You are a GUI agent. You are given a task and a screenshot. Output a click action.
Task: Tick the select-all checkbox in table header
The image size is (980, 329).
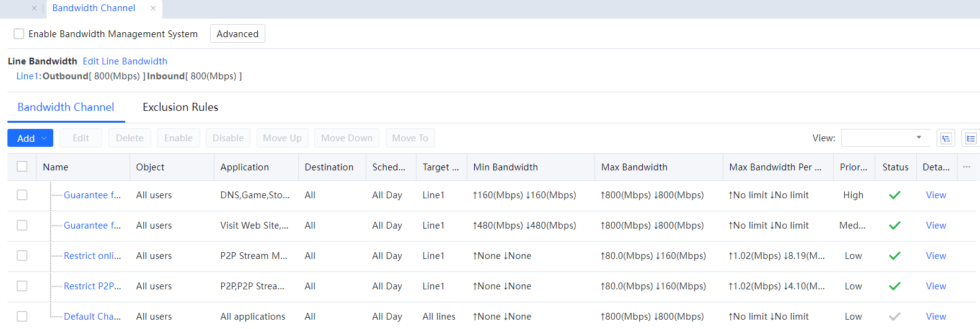pyautogui.click(x=22, y=167)
